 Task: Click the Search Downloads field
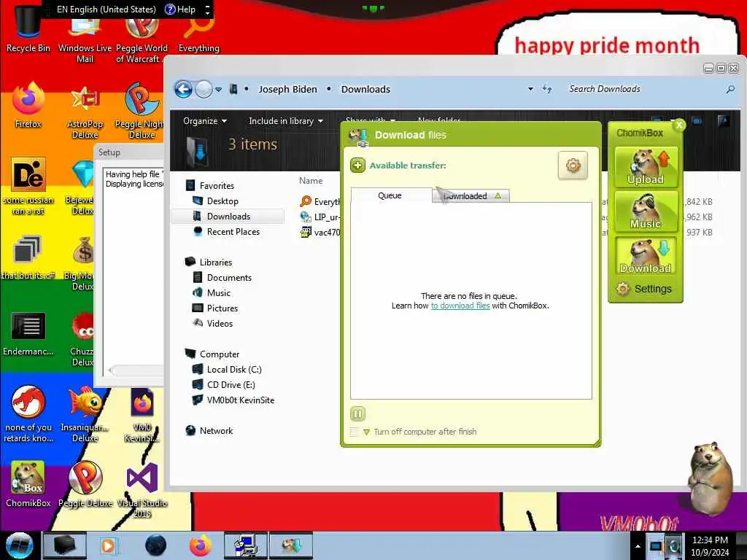coord(643,89)
